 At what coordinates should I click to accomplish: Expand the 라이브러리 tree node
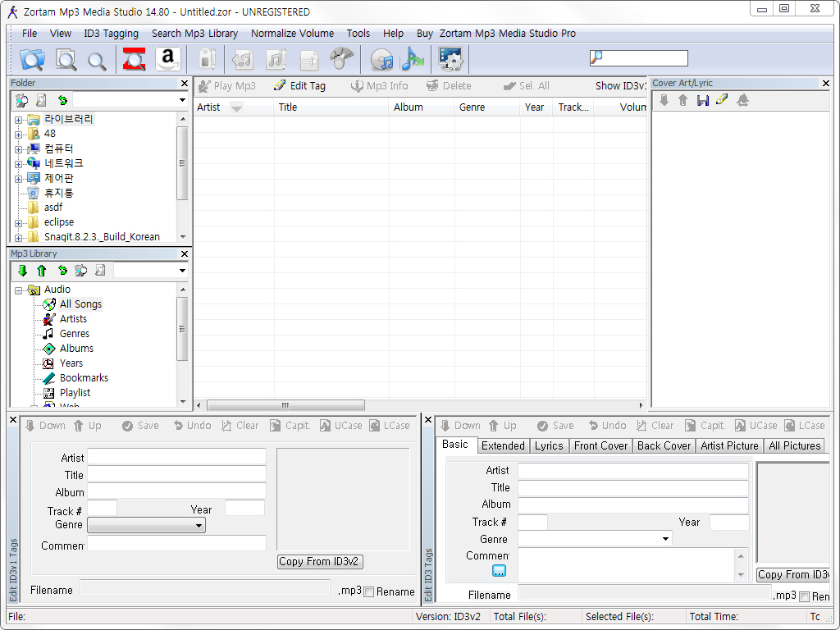[18, 120]
